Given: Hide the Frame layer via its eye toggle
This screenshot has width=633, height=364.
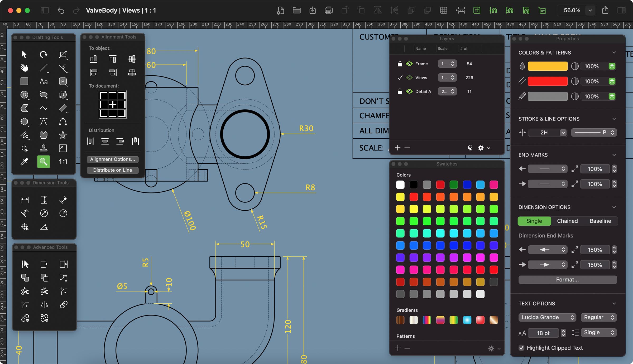Looking at the screenshot, I should (x=409, y=64).
